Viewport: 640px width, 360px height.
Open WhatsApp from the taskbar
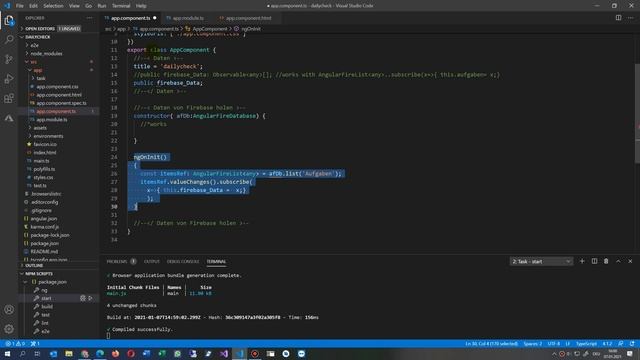pyautogui.click(x=178, y=354)
